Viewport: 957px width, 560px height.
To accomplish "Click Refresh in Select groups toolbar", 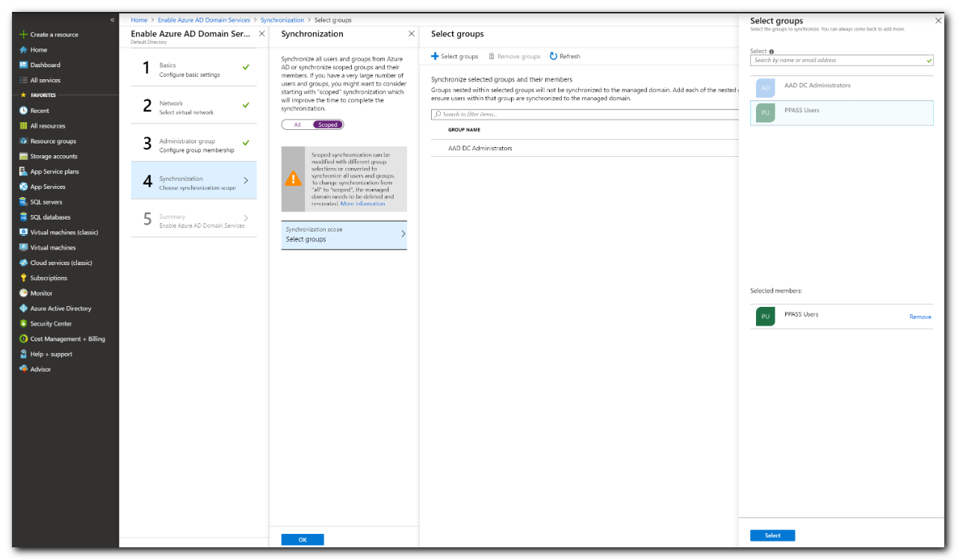I will pyautogui.click(x=565, y=56).
